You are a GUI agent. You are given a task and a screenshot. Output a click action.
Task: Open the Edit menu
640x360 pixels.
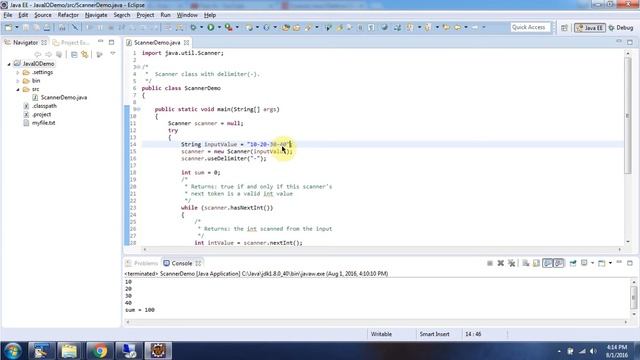[x=23, y=15]
